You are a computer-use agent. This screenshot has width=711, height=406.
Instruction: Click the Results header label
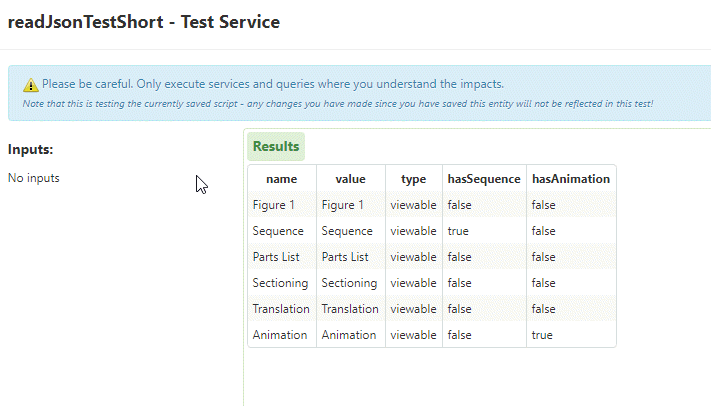pos(276,146)
